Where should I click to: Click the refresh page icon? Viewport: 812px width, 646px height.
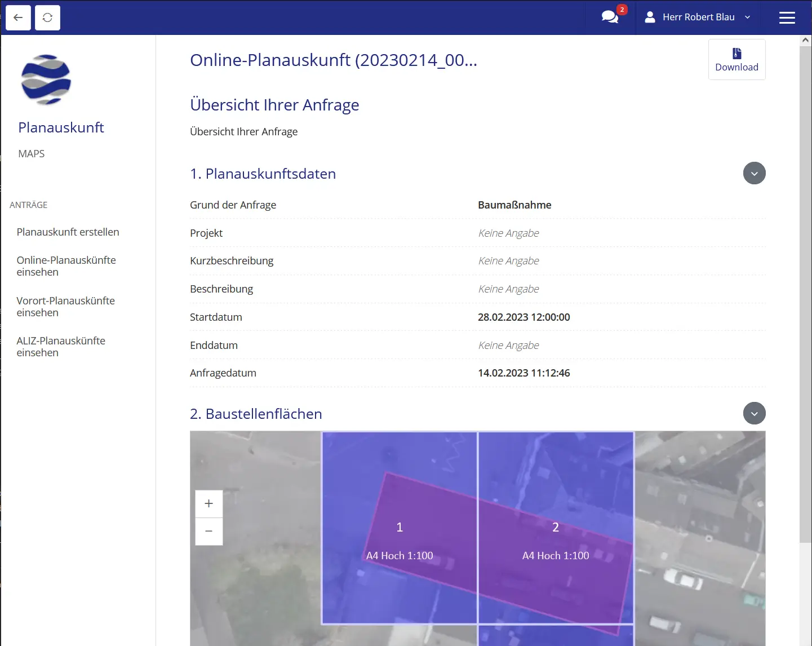[x=47, y=17]
